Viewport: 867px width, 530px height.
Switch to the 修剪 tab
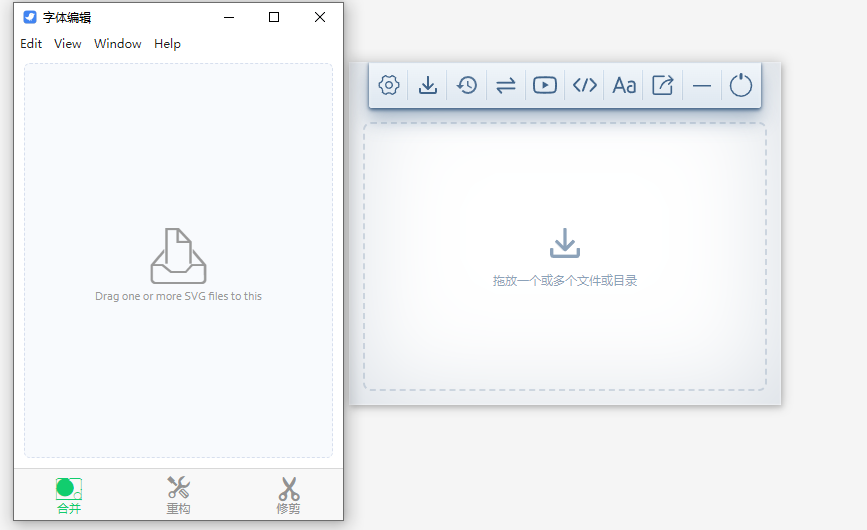[x=288, y=496]
